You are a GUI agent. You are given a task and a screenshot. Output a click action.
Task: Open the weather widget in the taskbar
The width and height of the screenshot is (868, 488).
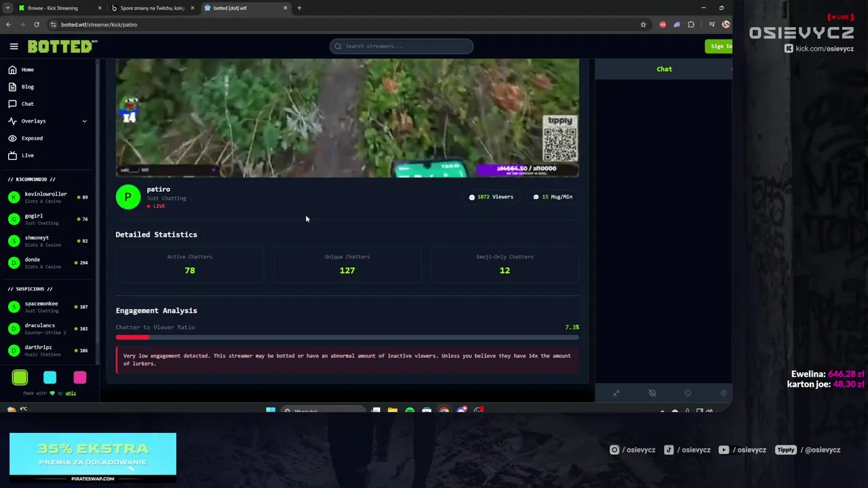tap(17, 409)
